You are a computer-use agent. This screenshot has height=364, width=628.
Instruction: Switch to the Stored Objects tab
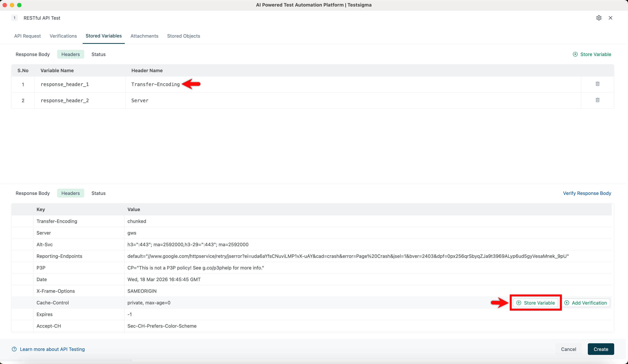(x=184, y=36)
